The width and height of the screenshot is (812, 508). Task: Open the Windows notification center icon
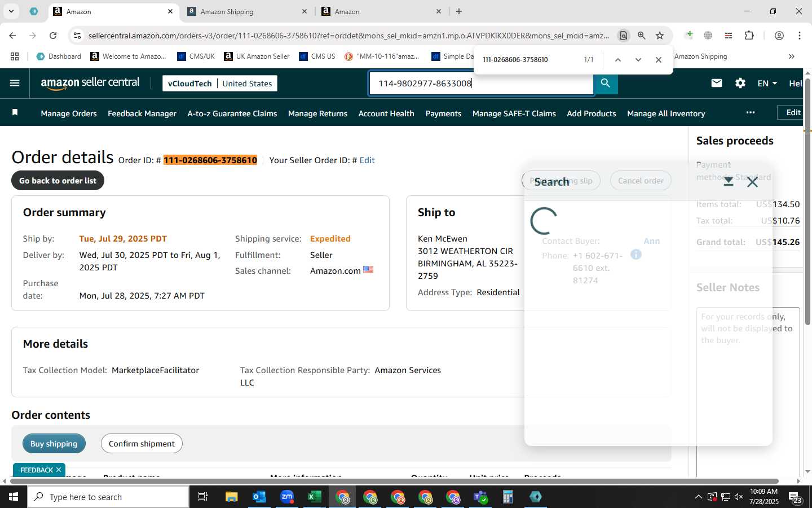[796, 497]
